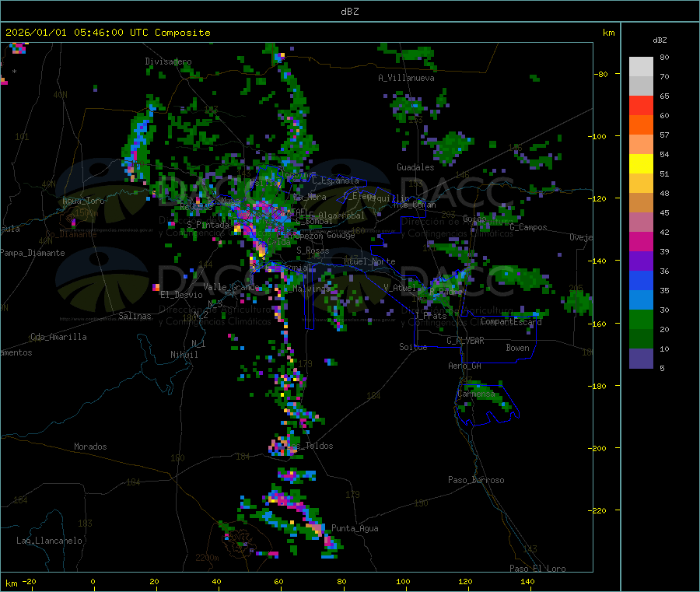The height and width of the screenshot is (592, 700).
Task: Click the Valle_Grande label
Action: tap(231, 287)
